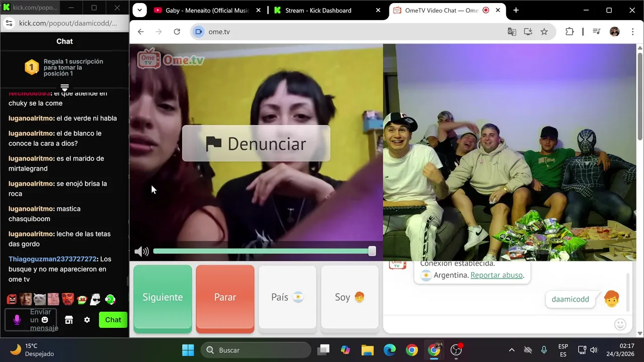Open Kick chat emoji smiley picker
This screenshot has width=644, height=362.
pos(45,320)
